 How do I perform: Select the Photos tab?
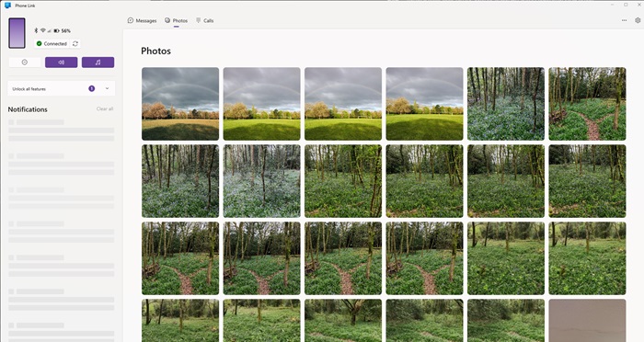pos(177,20)
